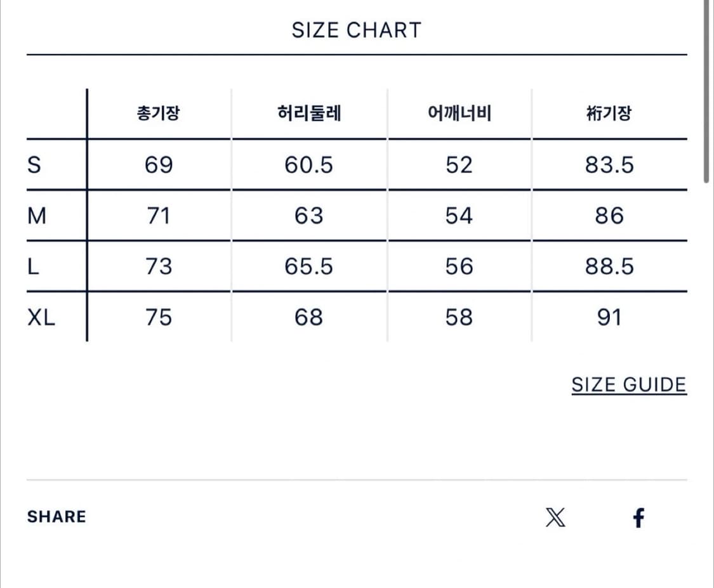Click the value 68 for size XL
Screen dimensions: 714x588
pyautogui.click(x=309, y=317)
